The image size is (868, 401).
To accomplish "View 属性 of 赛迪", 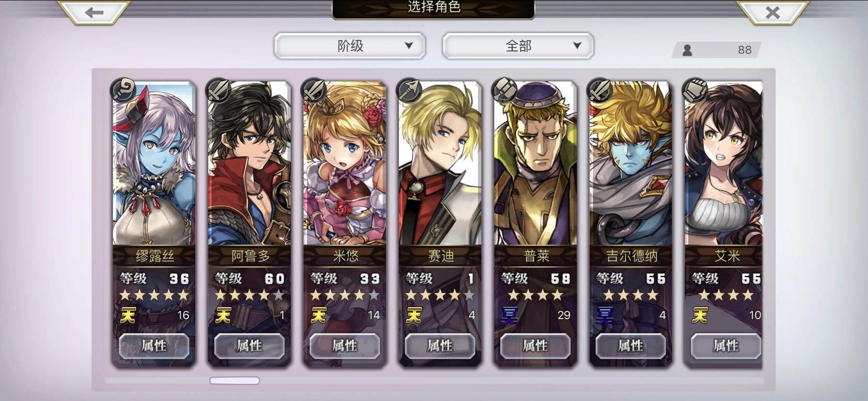I will click(x=440, y=346).
